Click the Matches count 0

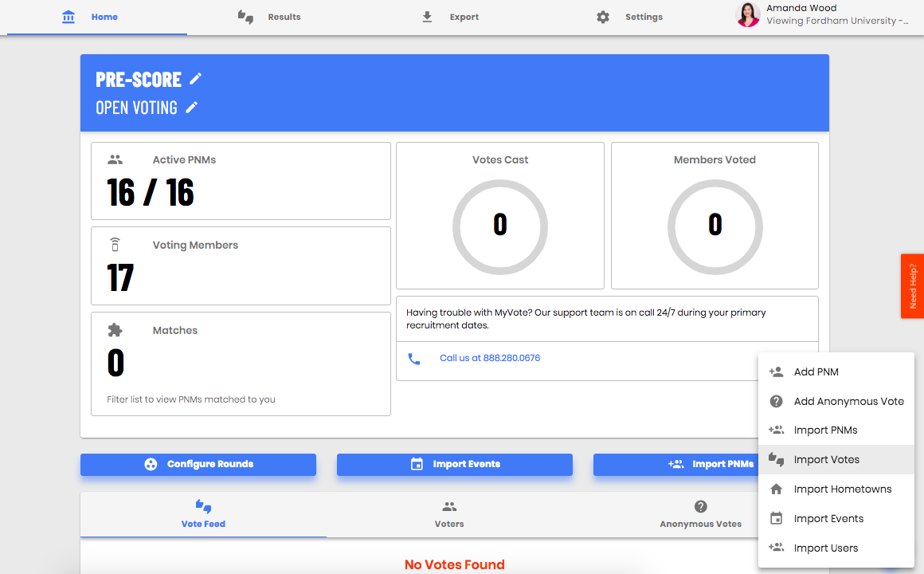[116, 363]
